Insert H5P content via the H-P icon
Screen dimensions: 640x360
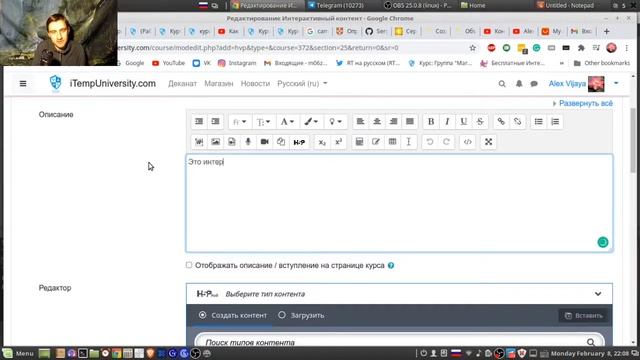point(299,142)
